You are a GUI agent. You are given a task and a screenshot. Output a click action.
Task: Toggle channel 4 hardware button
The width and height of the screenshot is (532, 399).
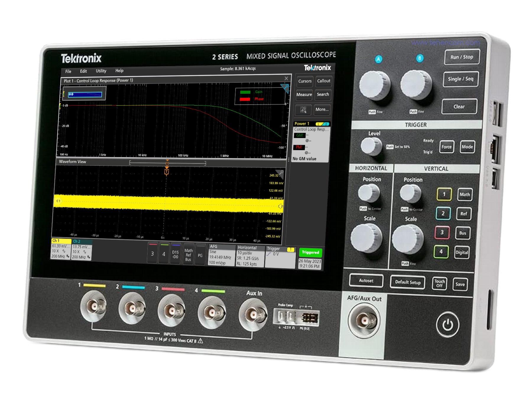click(441, 252)
